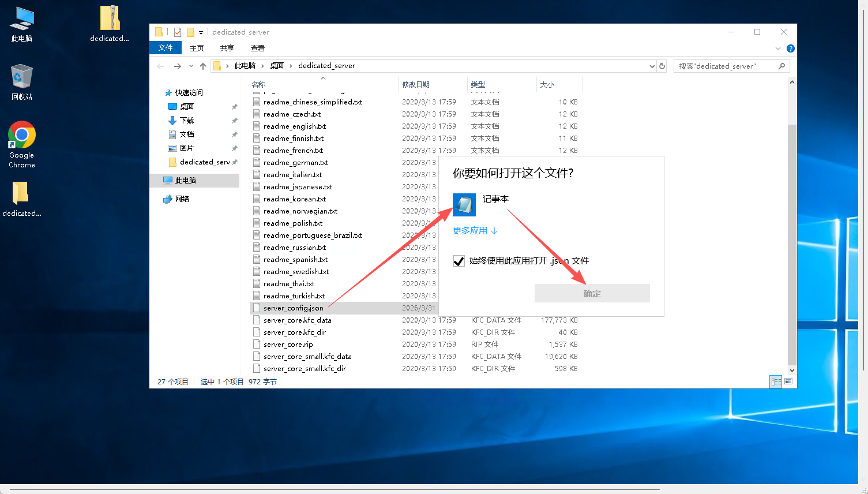Select the Notepad app icon in dialog
This screenshot has height=494, width=868.
(x=464, y=205)
